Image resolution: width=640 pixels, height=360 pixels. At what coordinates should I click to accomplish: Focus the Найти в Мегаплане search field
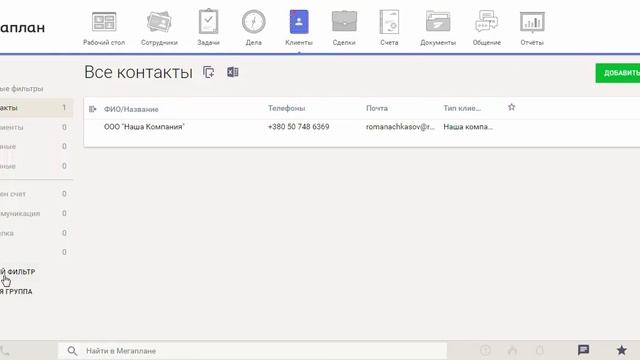coord(252,351)
